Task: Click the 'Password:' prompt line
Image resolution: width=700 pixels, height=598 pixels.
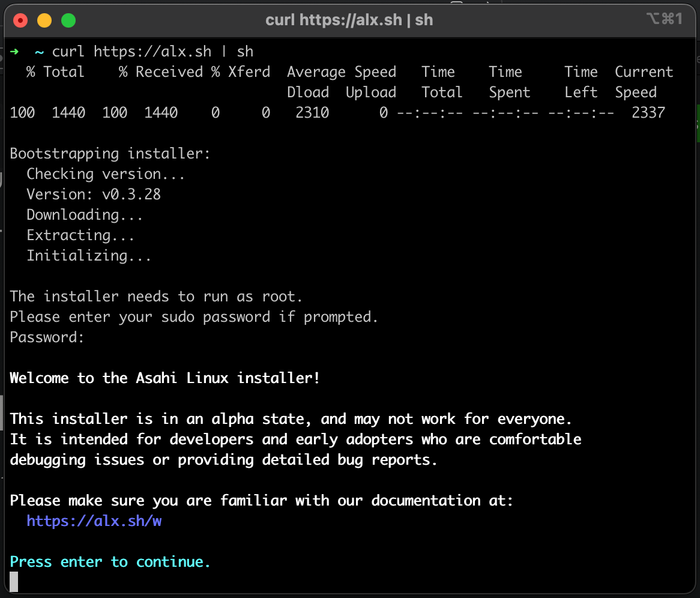Action: pos(47,337)
